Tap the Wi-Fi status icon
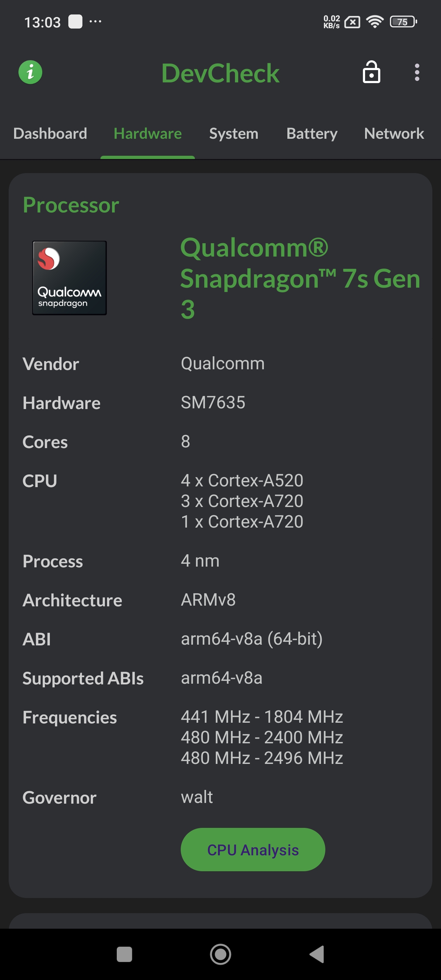This screenshot has width=441, height=980. pyautogui.click(x=375, y=22)
